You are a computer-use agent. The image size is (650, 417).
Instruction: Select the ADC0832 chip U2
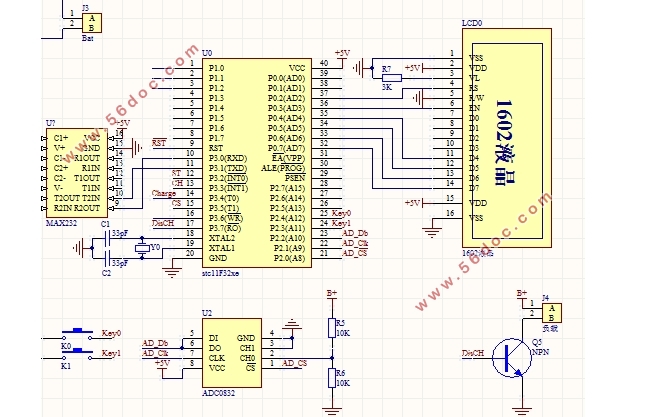point(232,353)
